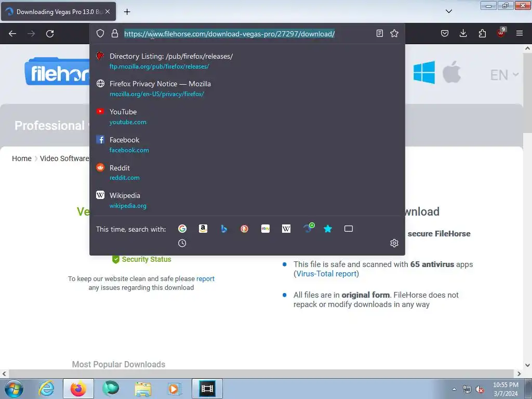Image resolution: width=532 pixels, height=399 pixels.
Task: Close the Downloading Vegas Pro tab
Action: [x=108, y=11]
